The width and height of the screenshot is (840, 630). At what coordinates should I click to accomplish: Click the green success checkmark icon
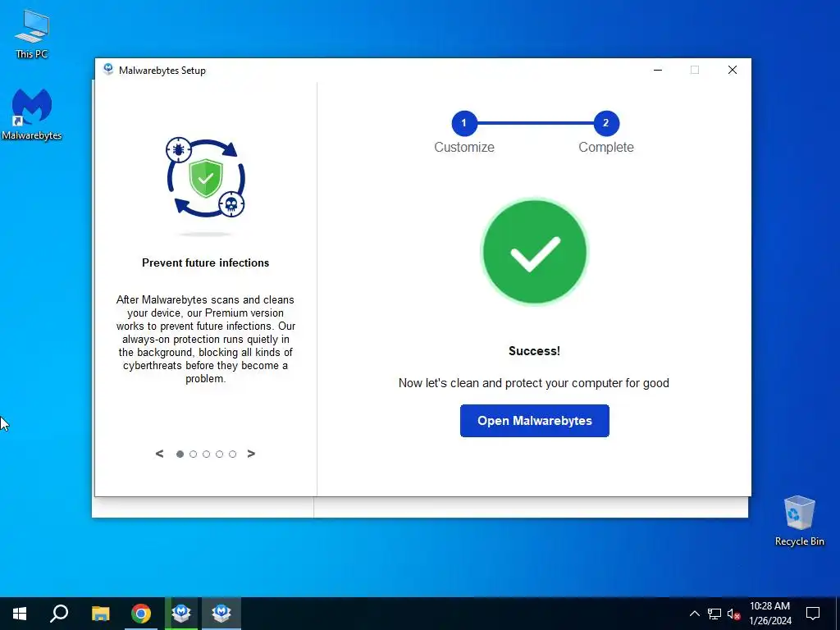click(x=534, y=252)
